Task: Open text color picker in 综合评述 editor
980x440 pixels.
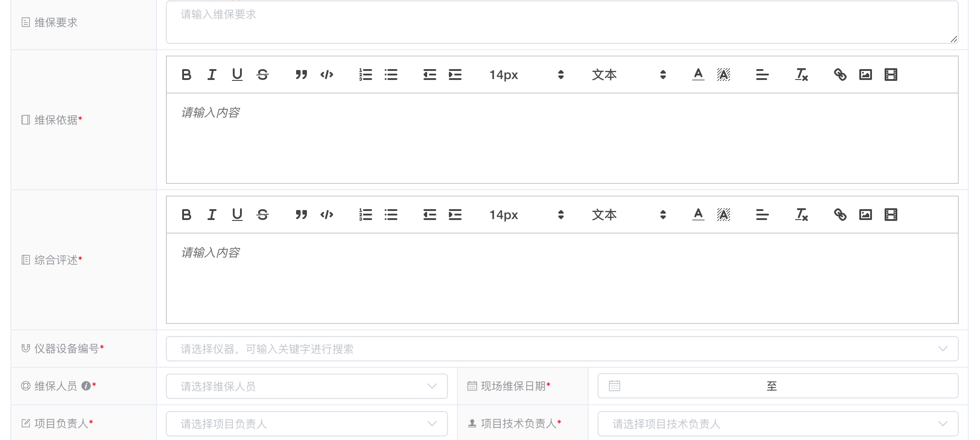Action: pos(698,215)
